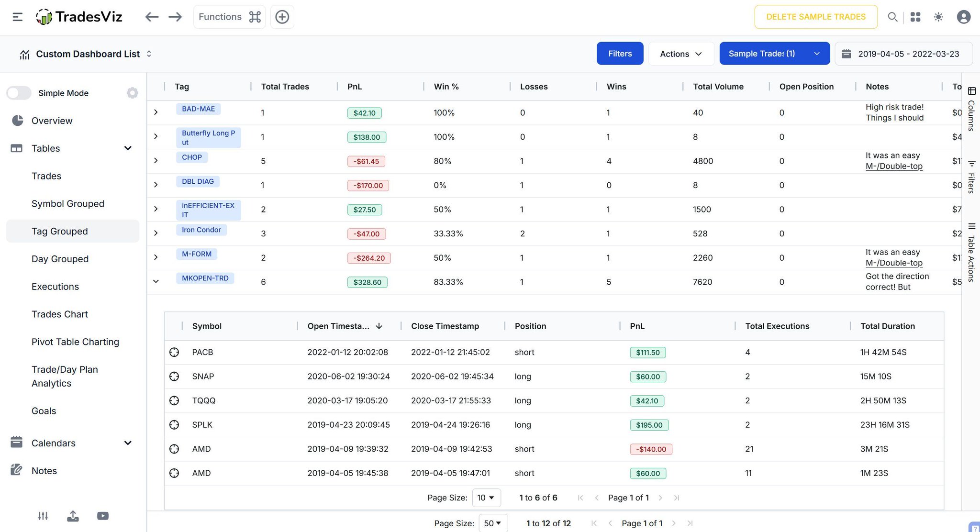The width and height of the screenshot is (980, 532).
Task: Open inner table page size dropdown
Action: click(x=486, y=498)
